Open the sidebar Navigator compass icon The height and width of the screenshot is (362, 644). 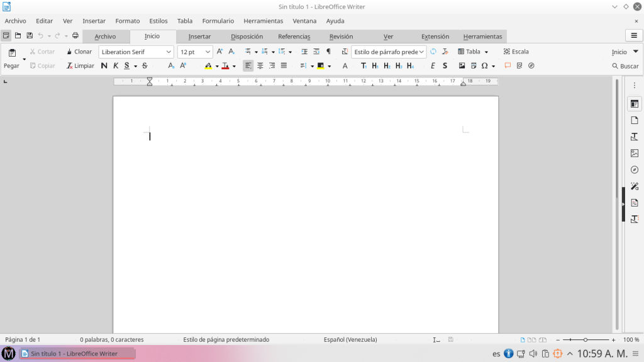pyautogui.click(x=634, y=169)
